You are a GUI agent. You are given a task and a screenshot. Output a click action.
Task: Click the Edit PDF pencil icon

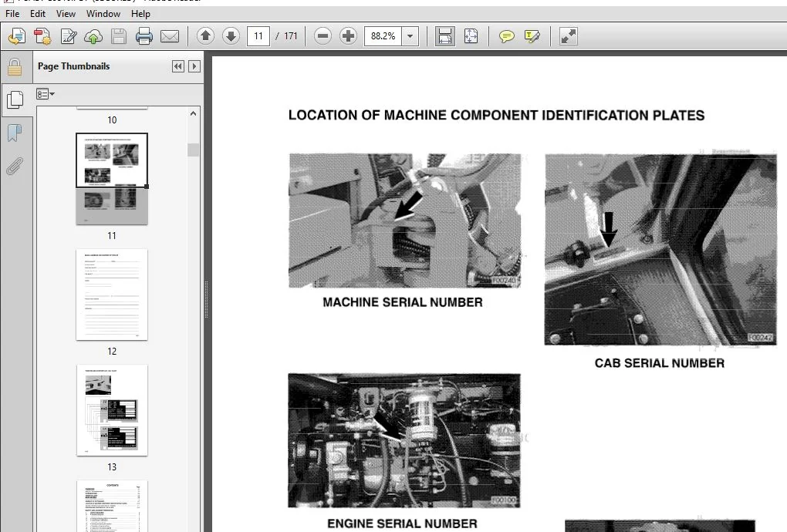pyautogui.click(x=68, y=36)
